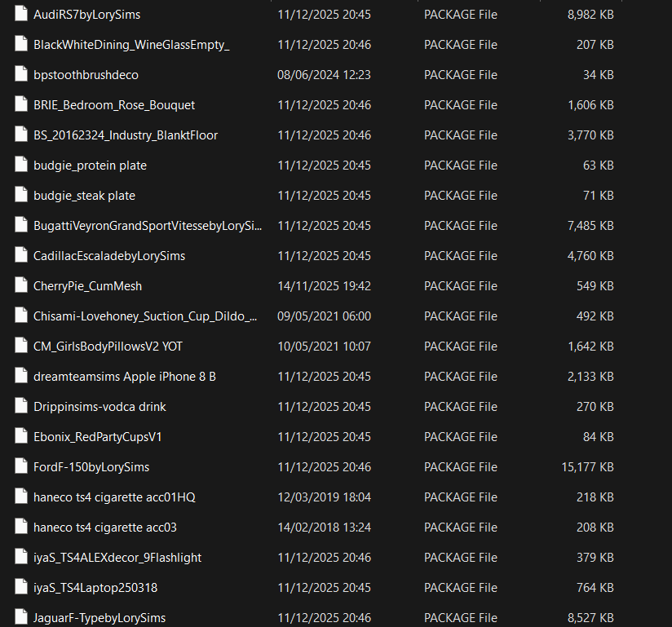Click the file icon beside BlackWhiteDining_WineGlassEmpty_
This screenshot has height=627, width=672.
(21, 44)
